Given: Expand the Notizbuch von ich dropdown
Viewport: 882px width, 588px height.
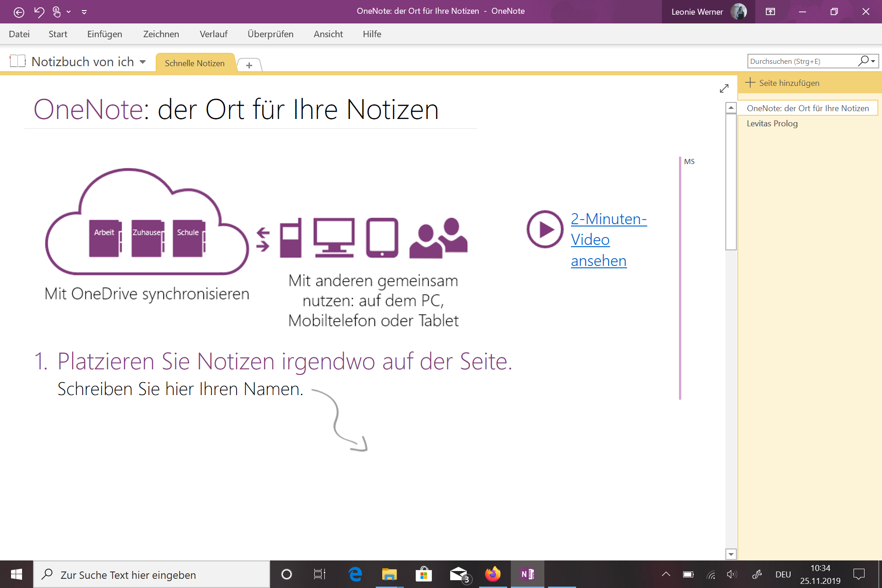Looking at the screenshot, I should [x=143, y=62].
